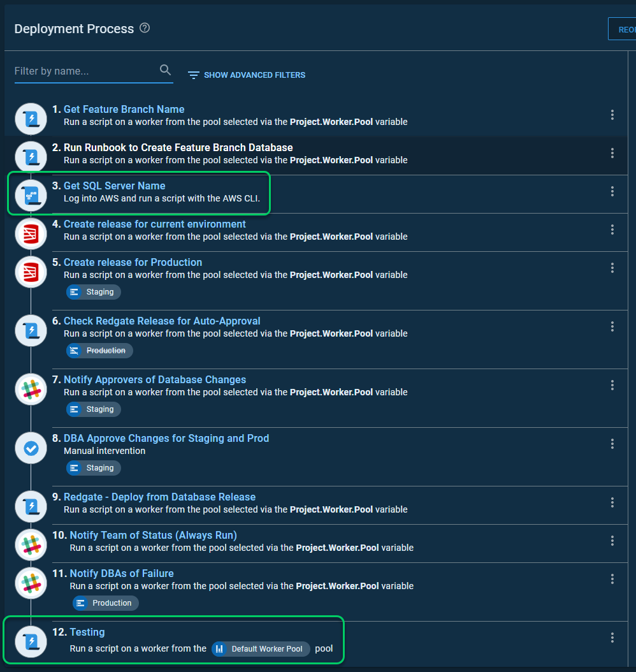Open overflow menu for DBA Approve Changes step

point(612,444)
